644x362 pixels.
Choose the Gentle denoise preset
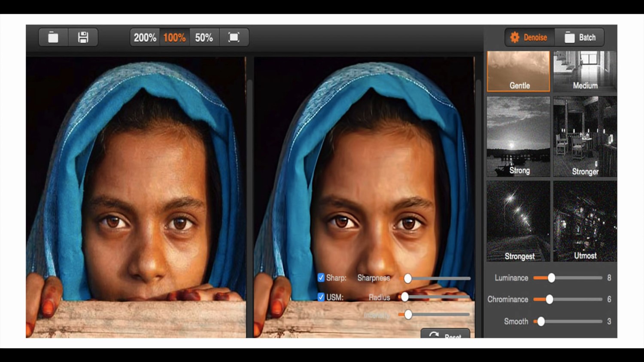point(518,71)
